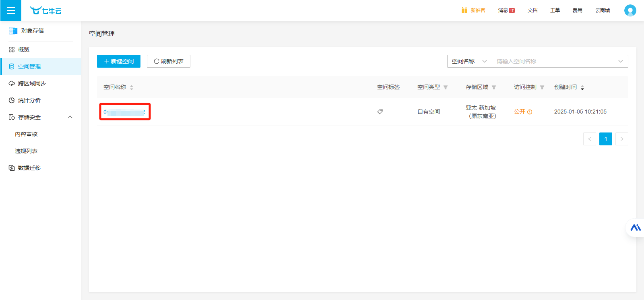Click the hamburger menu icon
Image resolution: width=644 pixels, height=300 pixels.
click(x=11, y=10)
